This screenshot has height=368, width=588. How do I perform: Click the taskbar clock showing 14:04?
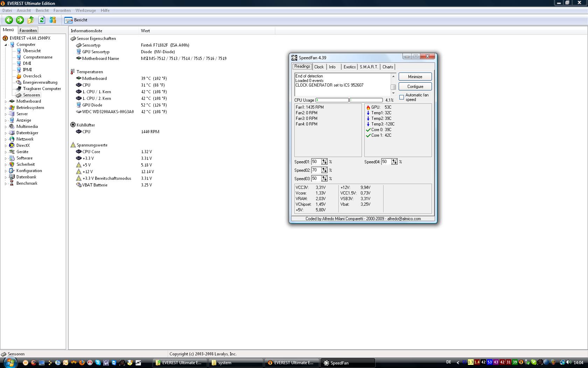(x=579, y=363)
